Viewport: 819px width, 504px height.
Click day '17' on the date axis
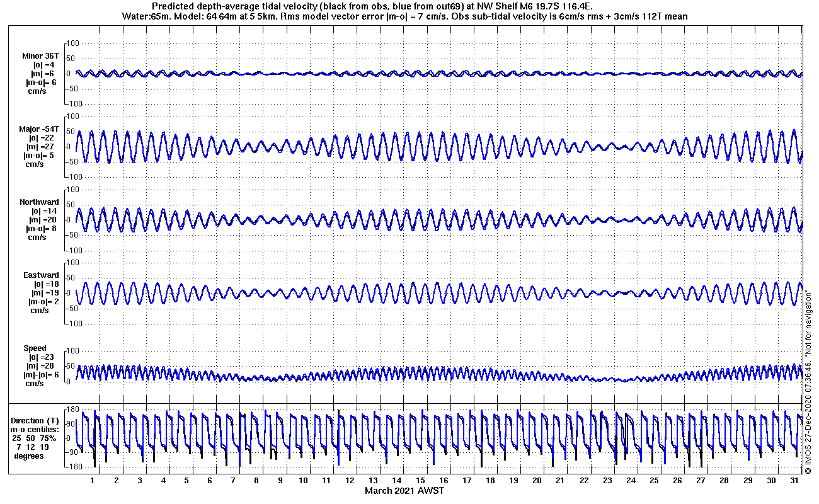click(x=467, y=480)
